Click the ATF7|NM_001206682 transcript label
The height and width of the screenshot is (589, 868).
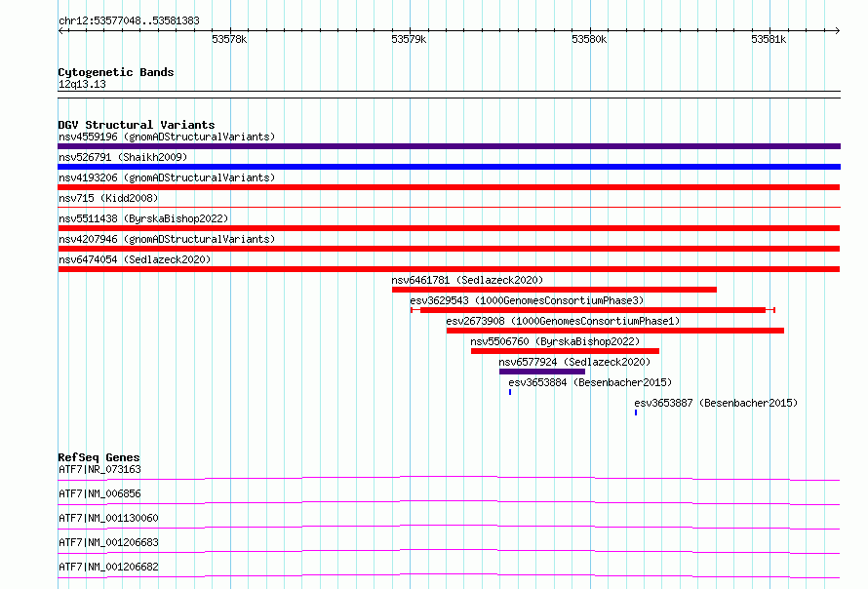108,567
